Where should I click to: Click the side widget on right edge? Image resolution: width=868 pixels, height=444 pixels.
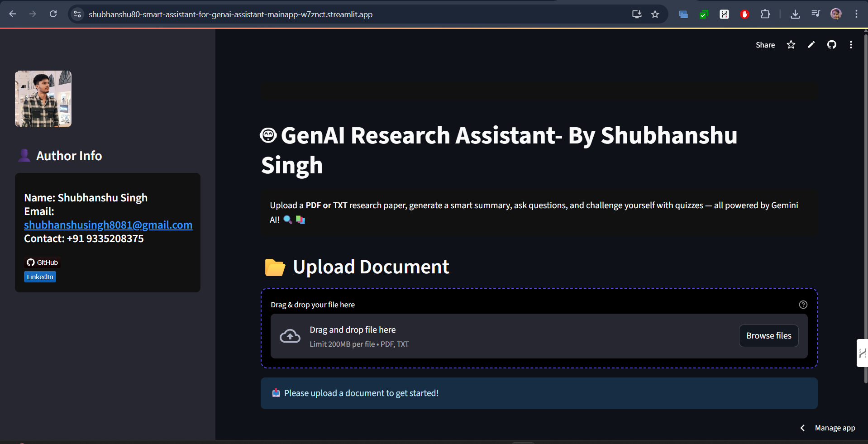coord(862,353)
